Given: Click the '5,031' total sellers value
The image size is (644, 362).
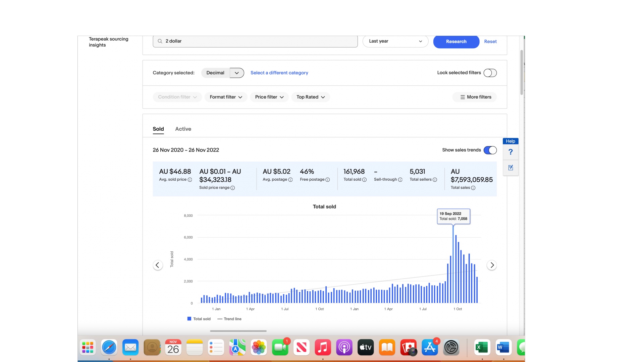Looking at the screenshot, I should 417,172.
